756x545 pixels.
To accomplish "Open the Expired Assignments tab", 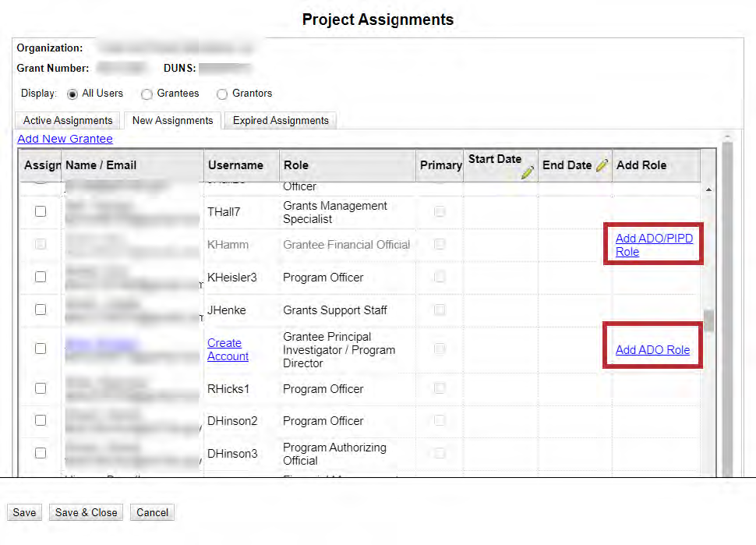I will click(x=281, y=121).
